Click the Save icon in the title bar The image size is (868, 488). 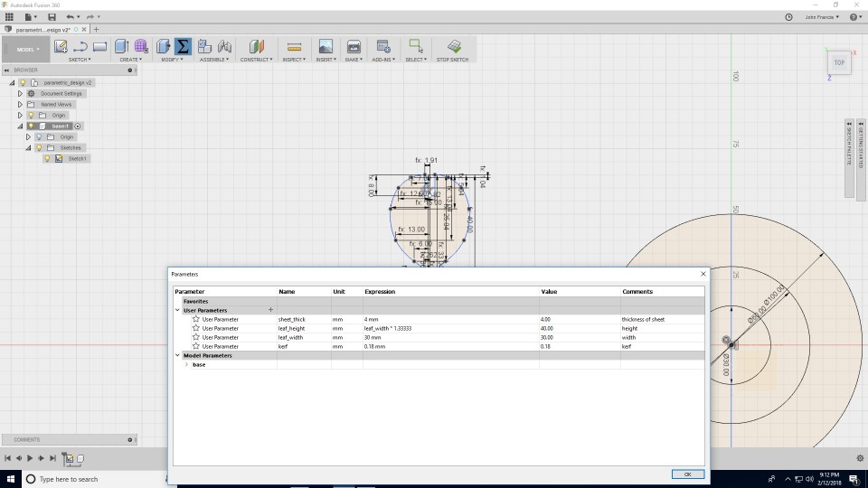coord(52,17)
